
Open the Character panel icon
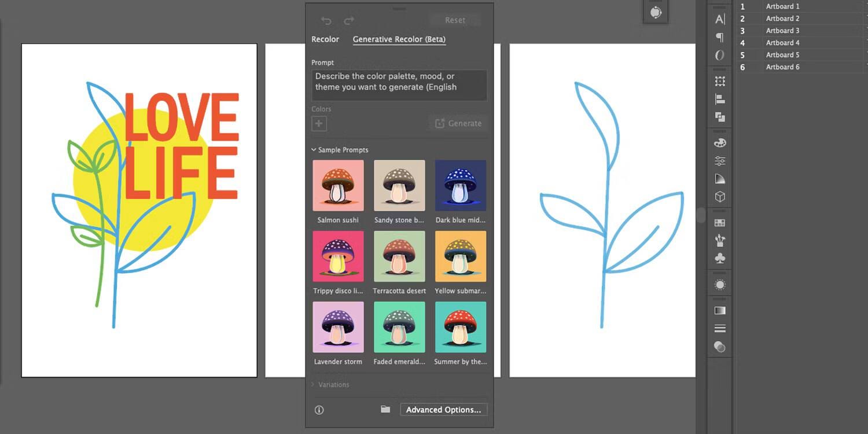719,19
